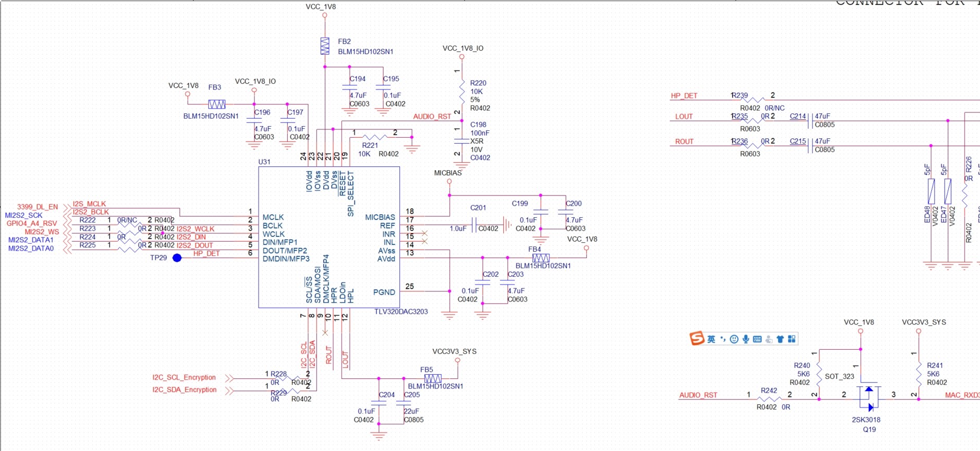Click the C201 capacitor designator
The image size is (980, 451).
(x=478, y=208)
